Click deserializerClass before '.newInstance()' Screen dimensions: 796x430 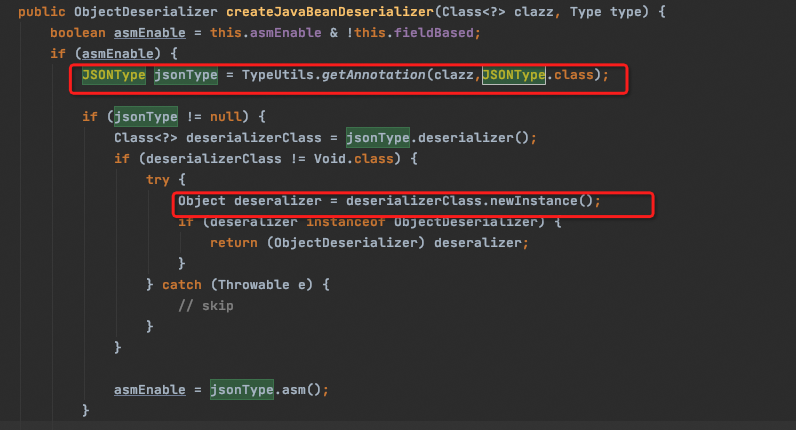click(414, 201)
